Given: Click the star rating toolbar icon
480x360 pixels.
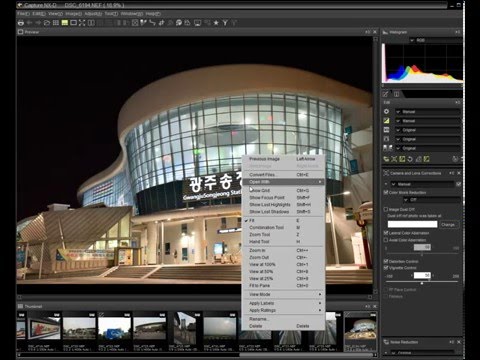Looking at the screenshot, I should pos(216,23).
